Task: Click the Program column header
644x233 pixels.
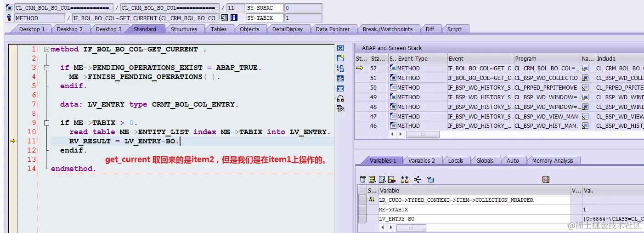Action: point(547,58)
